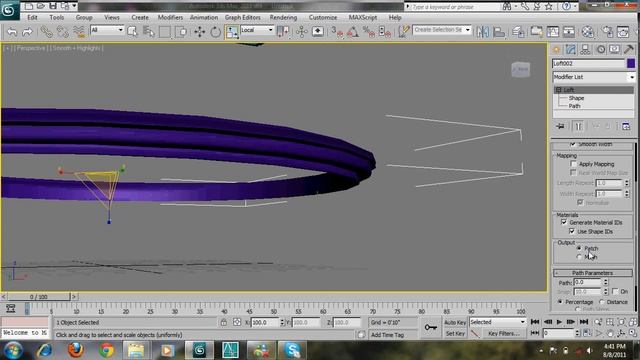This screenshot has height=360, width=640.
Task: Click the Pin Stack icon
Action: tap(560, 127)
